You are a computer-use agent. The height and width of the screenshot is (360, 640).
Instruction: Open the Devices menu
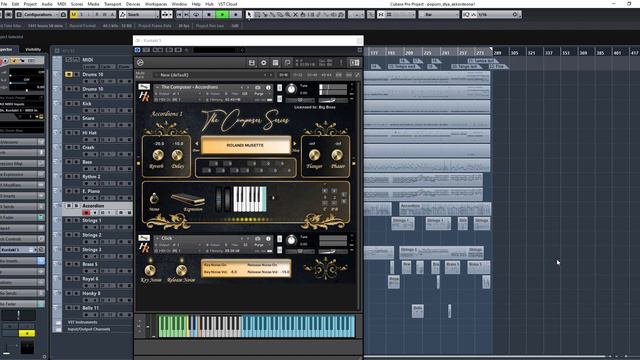[133, 4]
